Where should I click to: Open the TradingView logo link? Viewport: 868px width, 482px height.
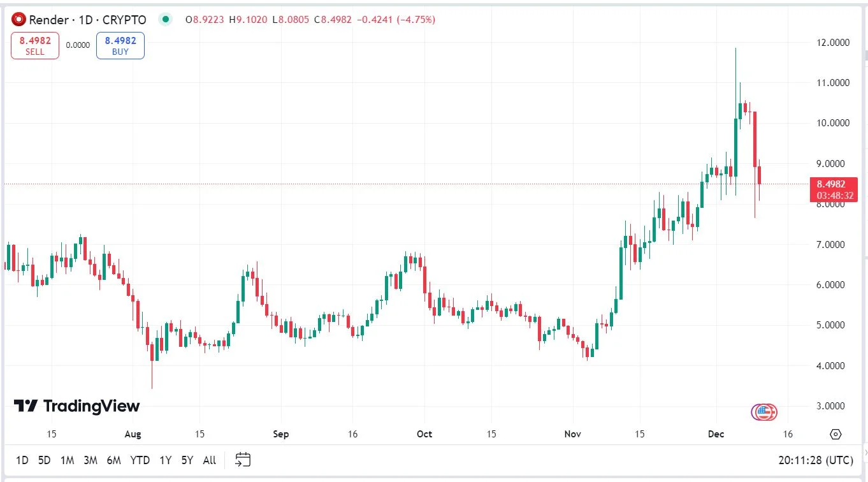tap(76, 406)
